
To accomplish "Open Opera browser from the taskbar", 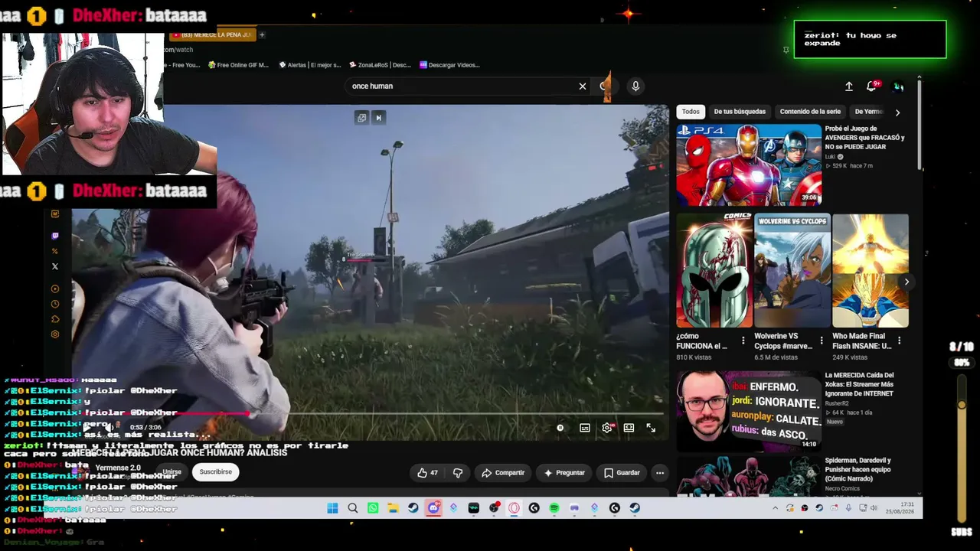I will coord(514,508).
